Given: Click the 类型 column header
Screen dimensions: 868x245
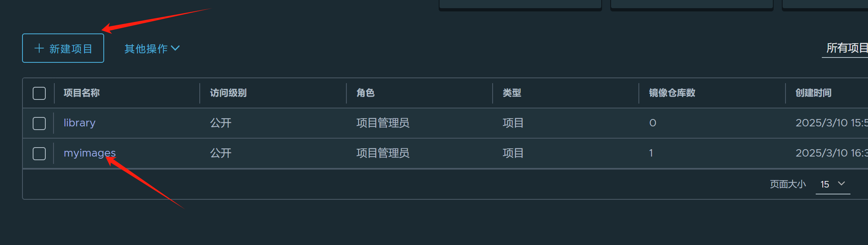Looking at the screenshot, I should pos(511,93).
